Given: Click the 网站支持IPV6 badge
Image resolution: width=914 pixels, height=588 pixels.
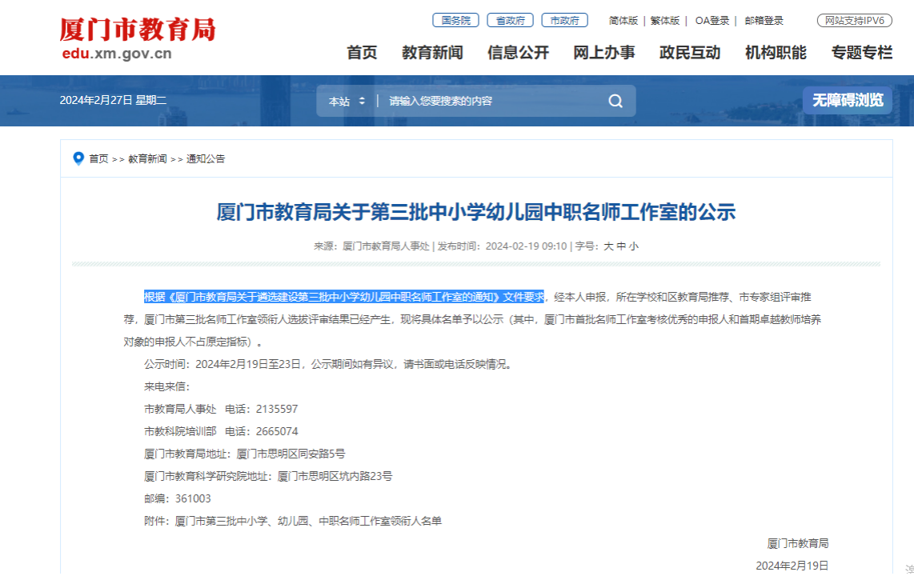Looking at the screenshot, I should point(855,20).
